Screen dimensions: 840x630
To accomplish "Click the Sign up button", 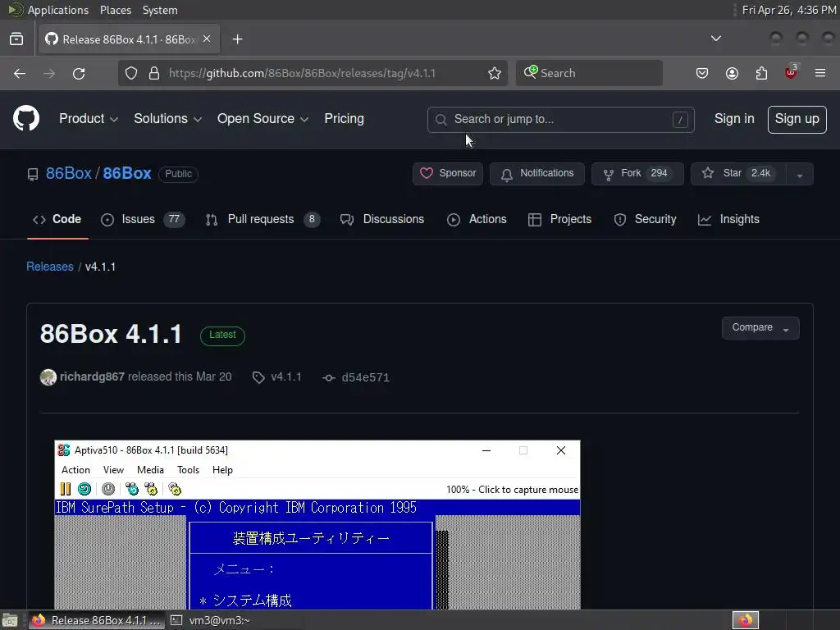I will (797, 120).
